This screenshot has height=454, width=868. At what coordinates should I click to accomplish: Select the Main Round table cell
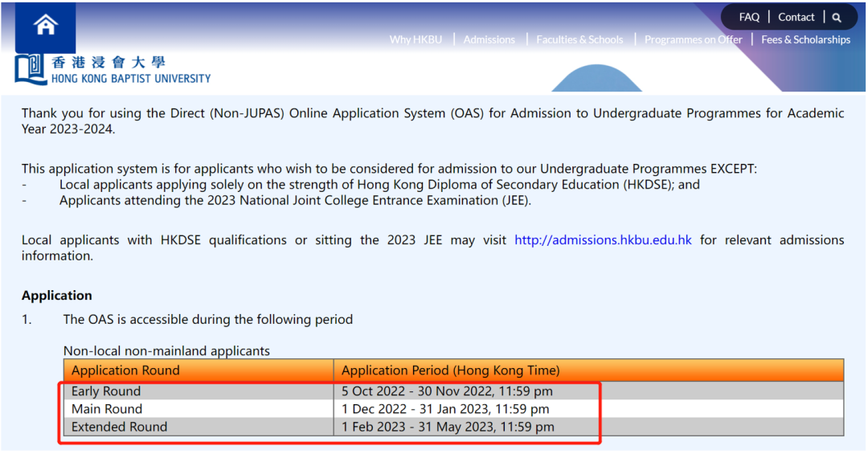pos(107,409)
